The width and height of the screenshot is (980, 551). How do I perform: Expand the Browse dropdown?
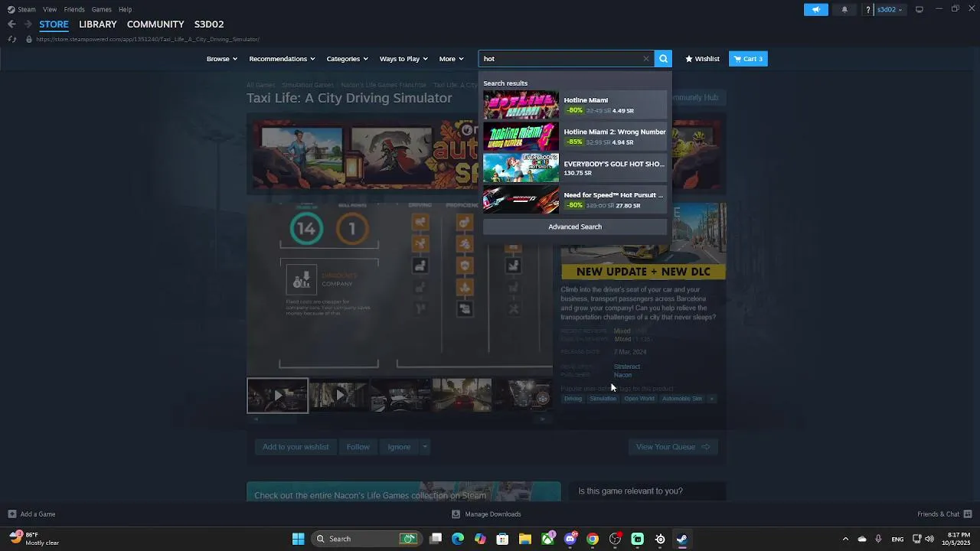point(222,59)
